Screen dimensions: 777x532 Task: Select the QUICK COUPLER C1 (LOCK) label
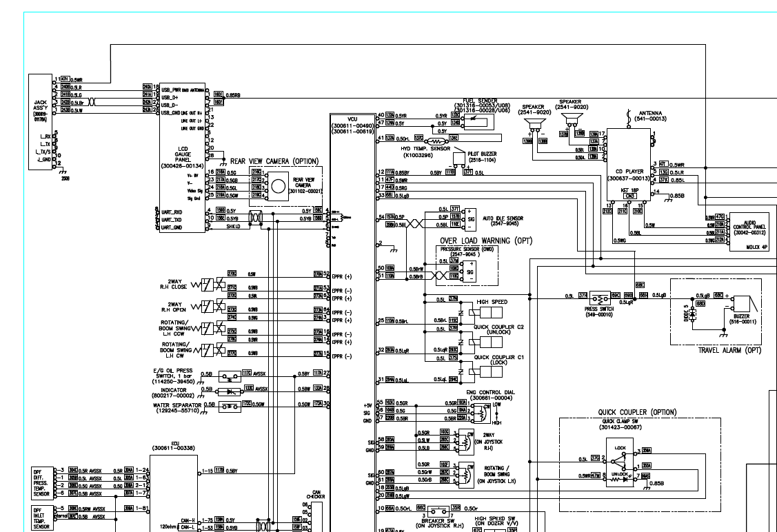point(498,360)
